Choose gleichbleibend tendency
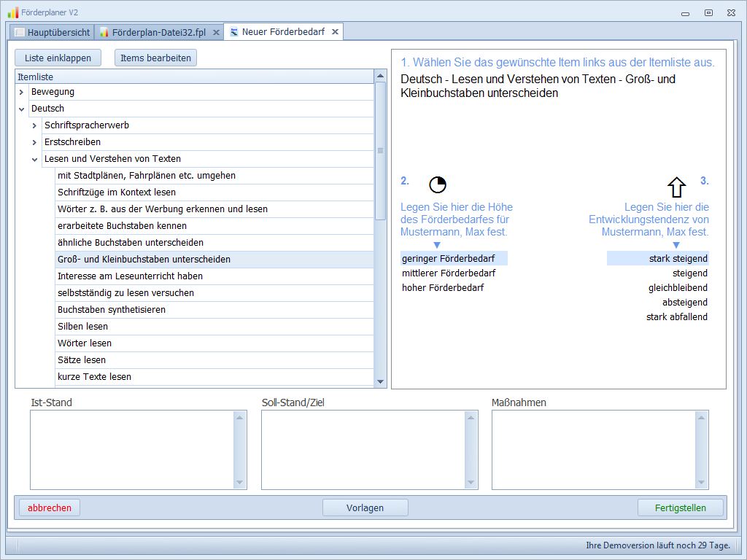 click(658, 287)
